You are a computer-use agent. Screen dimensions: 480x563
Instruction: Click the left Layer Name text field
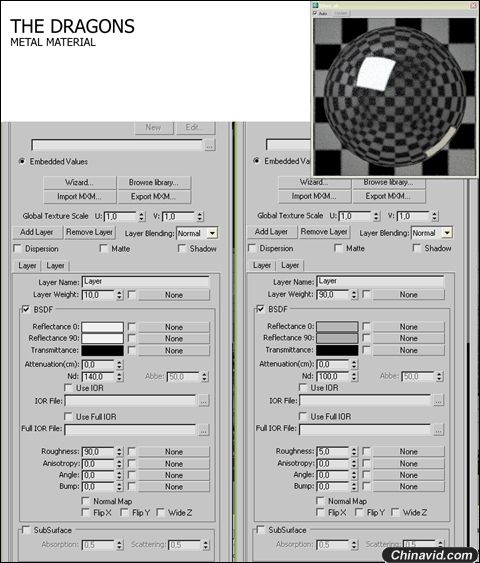(146, 282)
